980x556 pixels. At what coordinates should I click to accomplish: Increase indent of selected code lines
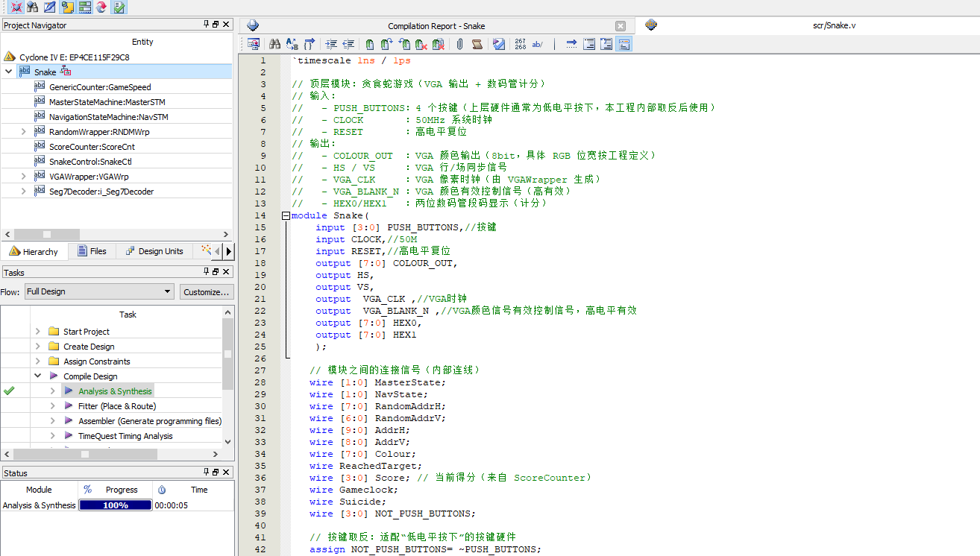tap(331, 44)
